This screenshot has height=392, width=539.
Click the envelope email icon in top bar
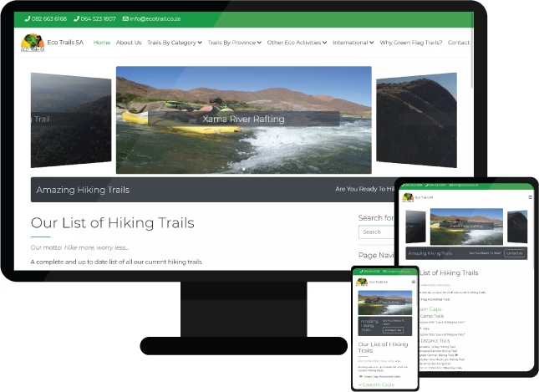pyautogui.click(x=125, y=18)
